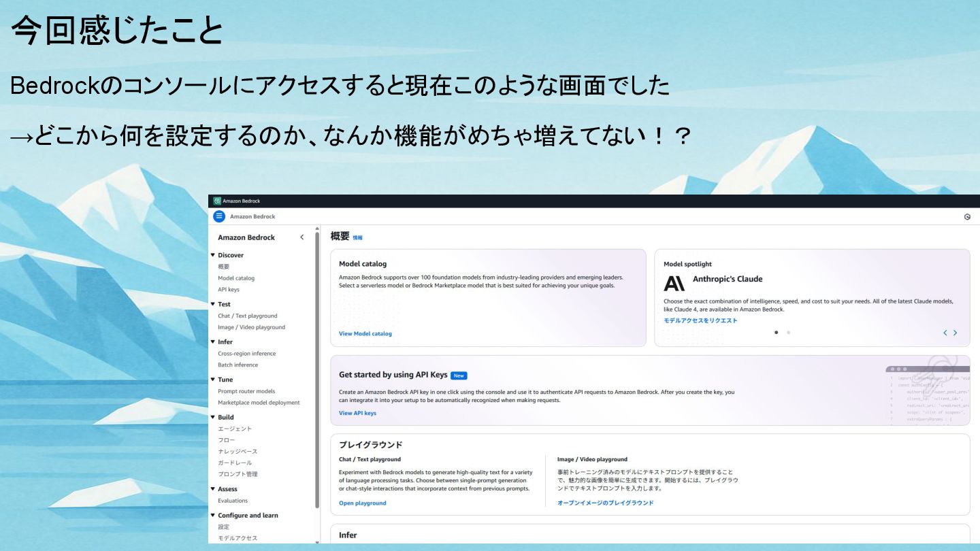
Task: Go to Batch inference
Action: pos(238,365)
